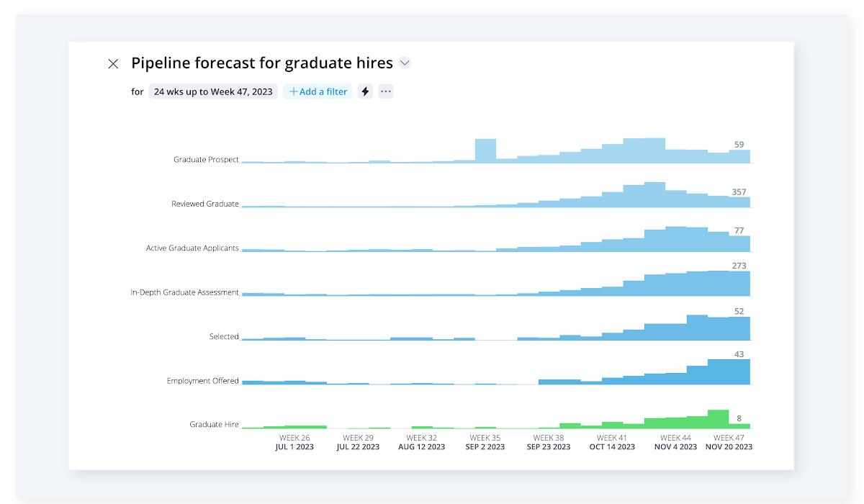Select the Reviewed Graduate row label
Screen dimensions: 864x504
coord(205,204)
